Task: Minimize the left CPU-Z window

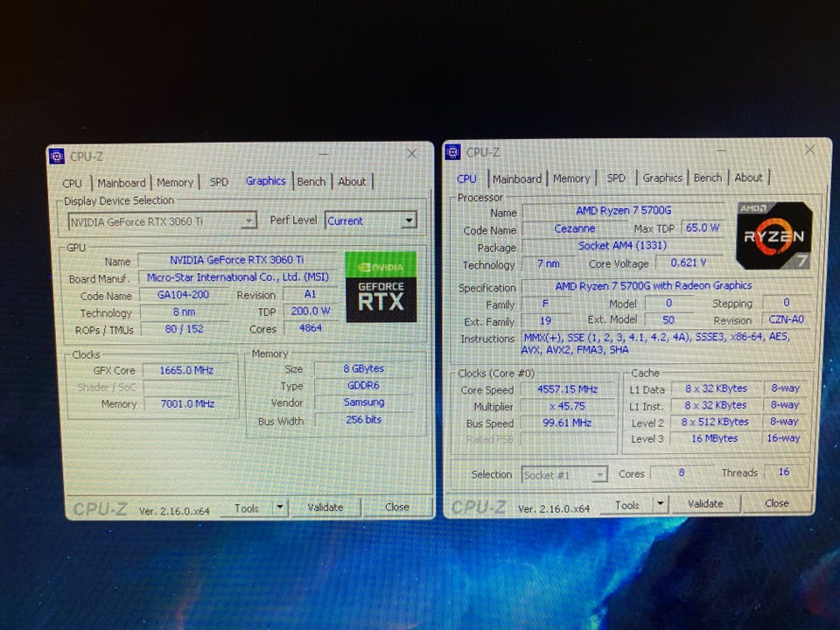Action: tap(323, 155)
